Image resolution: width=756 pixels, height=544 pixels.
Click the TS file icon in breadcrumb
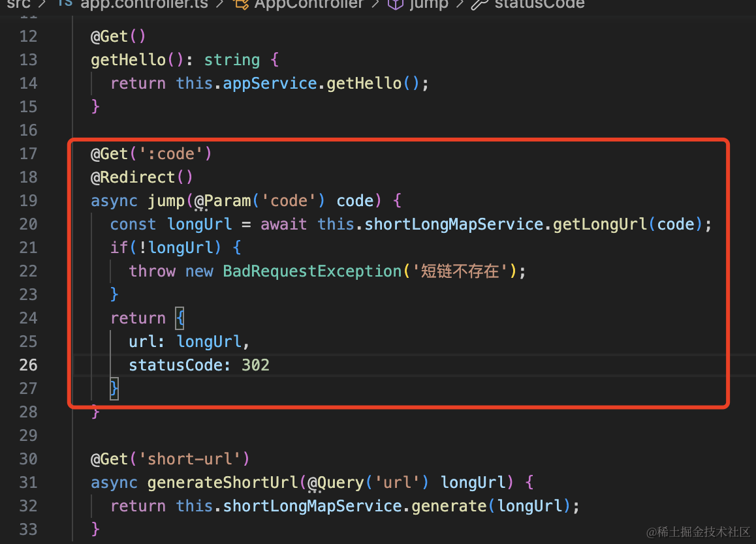point(65,3)
